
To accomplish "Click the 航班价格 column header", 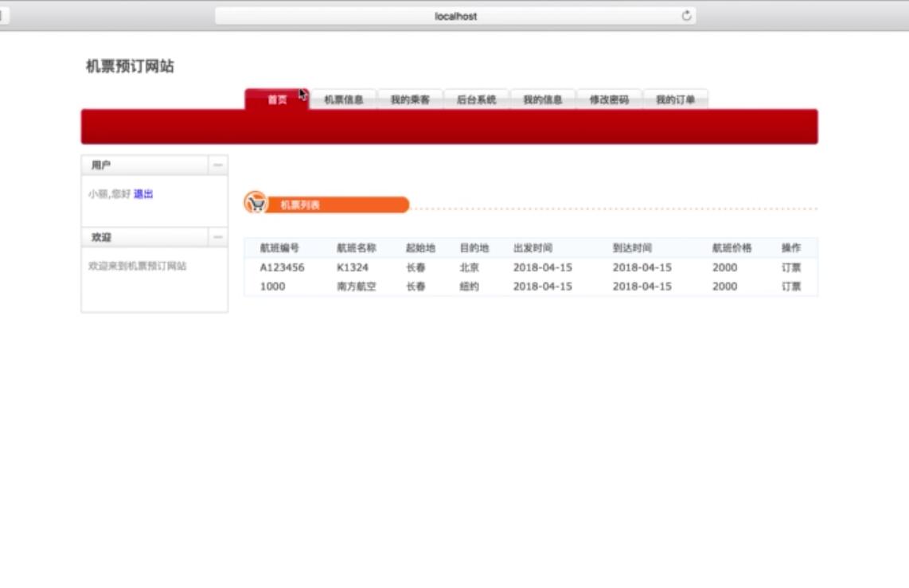I will tap(731, 248).
